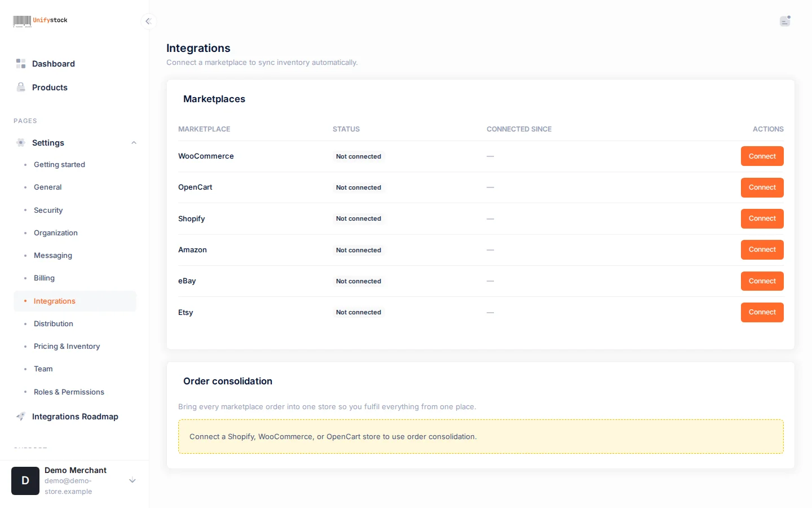This screenshot has height=508, width=812.
Task: Click the Amazon marketplace name
Action: pos(192,250)
